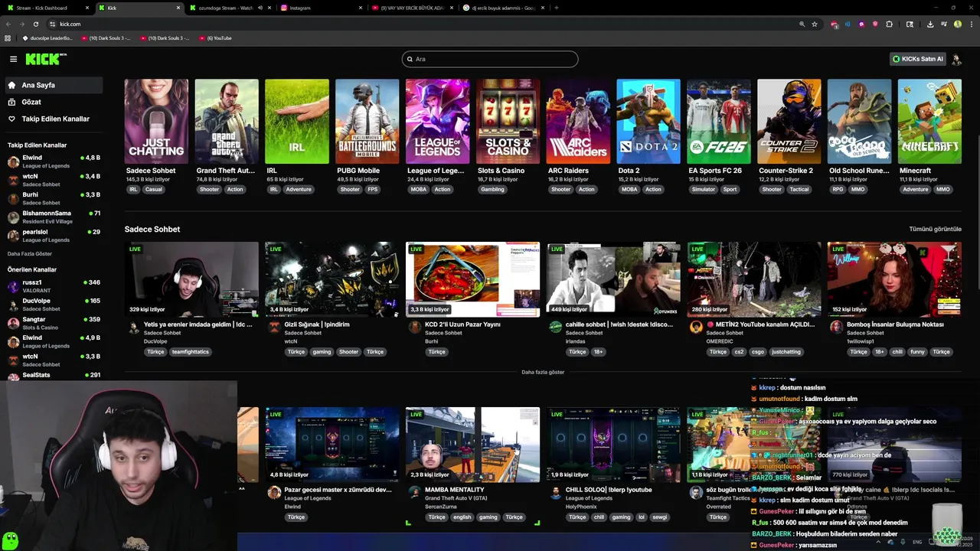Open twillowisp1 avatar under Bomboş İnsanlar stream
This screenshot has width=980, height=551.
836,327
